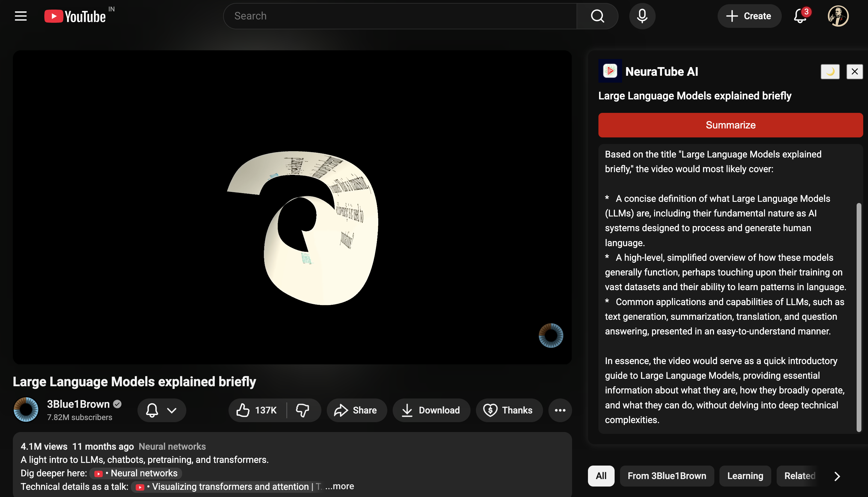Start voice search with the microphone icon
The image size is (868, 497).
click(642, 16)
